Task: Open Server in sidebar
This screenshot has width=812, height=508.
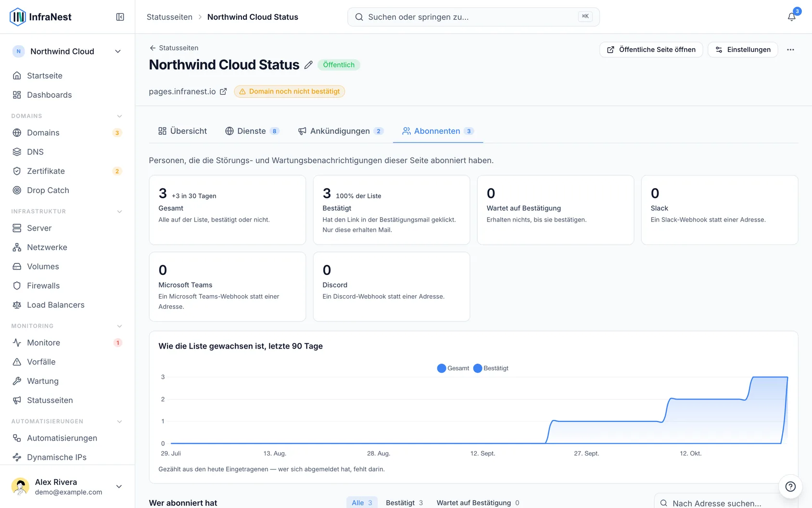Action: tap(67, 228)
